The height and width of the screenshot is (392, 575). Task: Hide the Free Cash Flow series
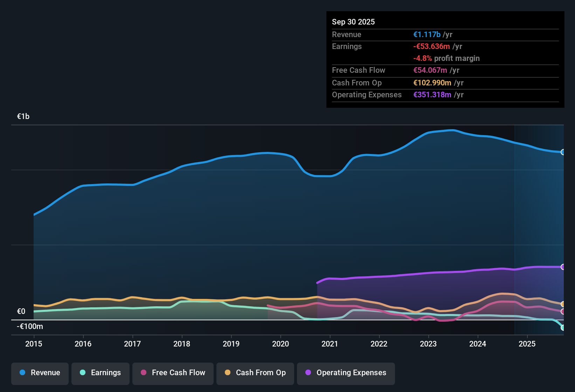pos(173,373)
